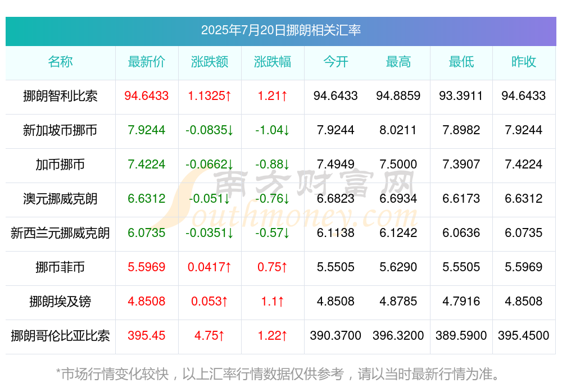Screen dimensions: 562x392
Task: Click the open value 6.1138
Action: [x=336, y=233]
